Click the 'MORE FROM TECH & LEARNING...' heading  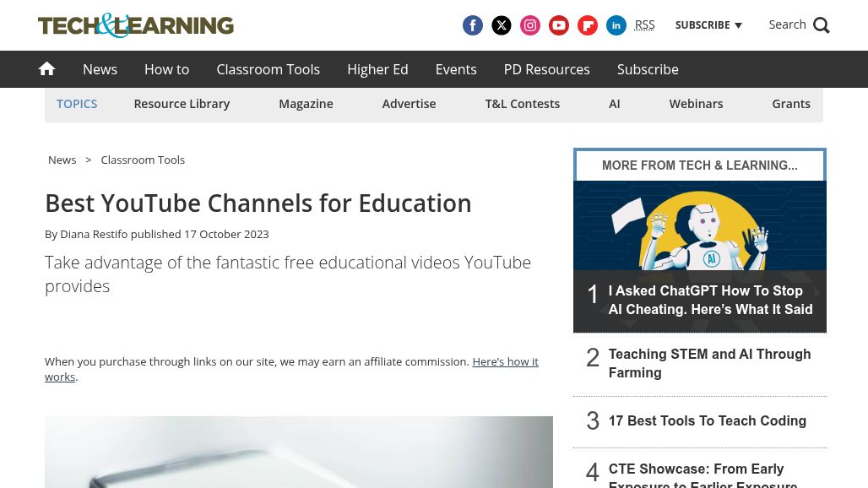(700, 165)
